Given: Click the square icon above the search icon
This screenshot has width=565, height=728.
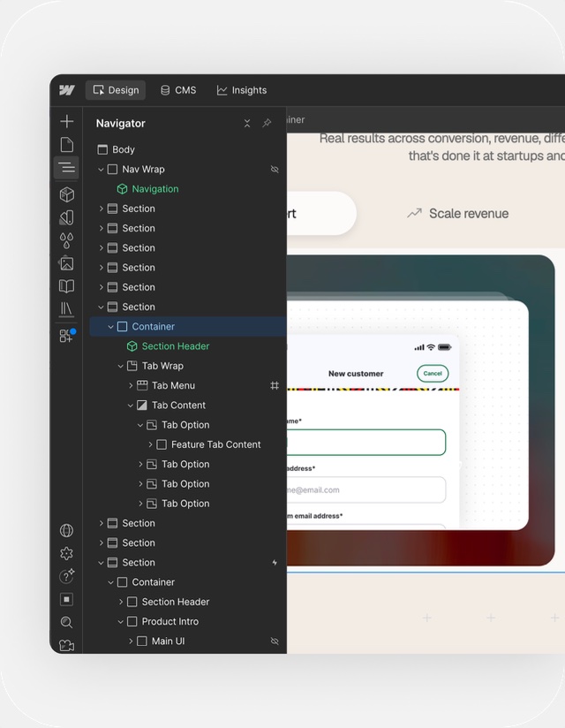Looking at the screenshot, I should coord(67,599).
